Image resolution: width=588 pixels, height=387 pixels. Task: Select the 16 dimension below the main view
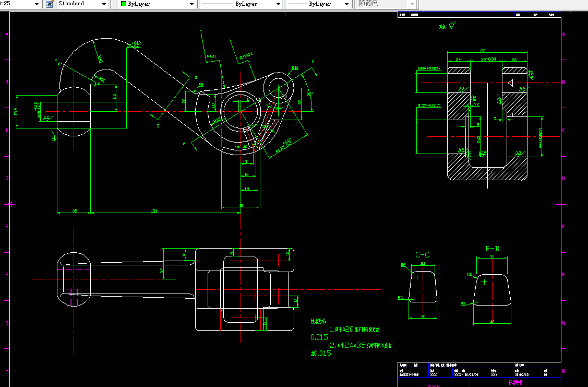(246, 174)
